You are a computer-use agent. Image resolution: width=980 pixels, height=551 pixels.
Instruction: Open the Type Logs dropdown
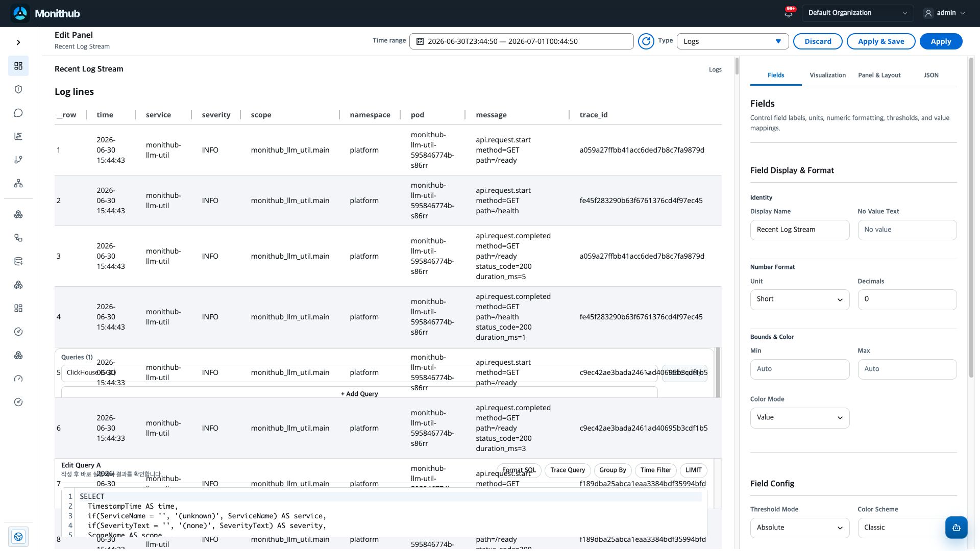click(732, 41)
